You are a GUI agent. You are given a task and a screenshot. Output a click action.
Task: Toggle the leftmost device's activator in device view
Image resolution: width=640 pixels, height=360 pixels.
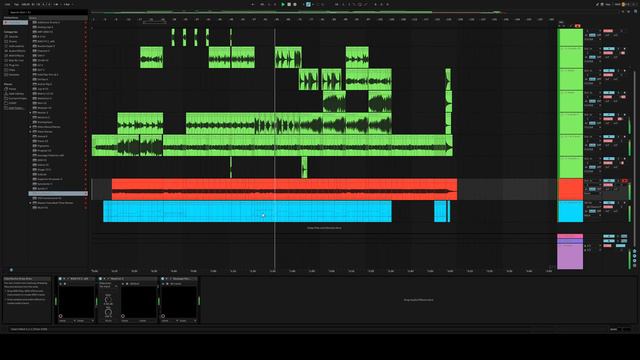[60, 279]
